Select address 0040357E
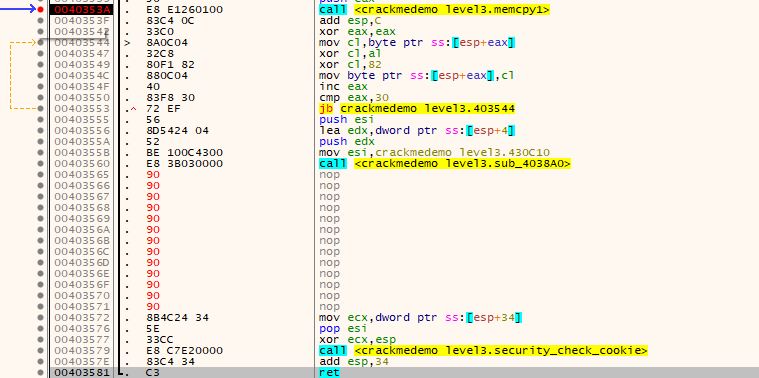Viewport: 759px width, 378px height. click(81, 362)
